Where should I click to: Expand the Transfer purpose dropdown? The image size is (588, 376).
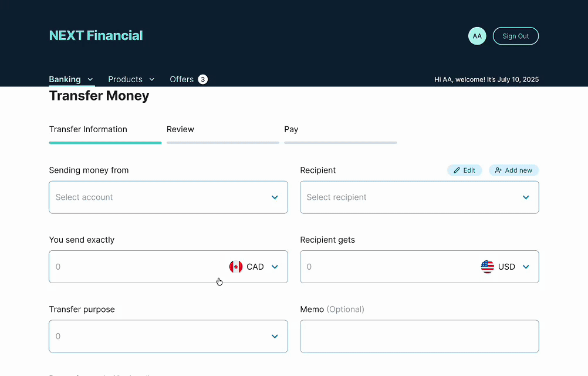(x=168, y=336)
